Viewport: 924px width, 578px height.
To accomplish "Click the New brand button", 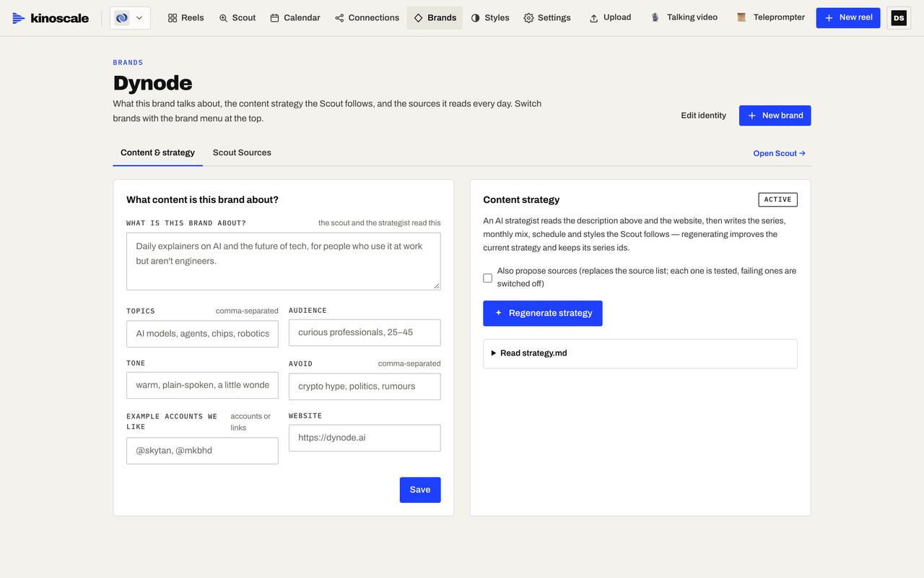I will pos(775,116).
